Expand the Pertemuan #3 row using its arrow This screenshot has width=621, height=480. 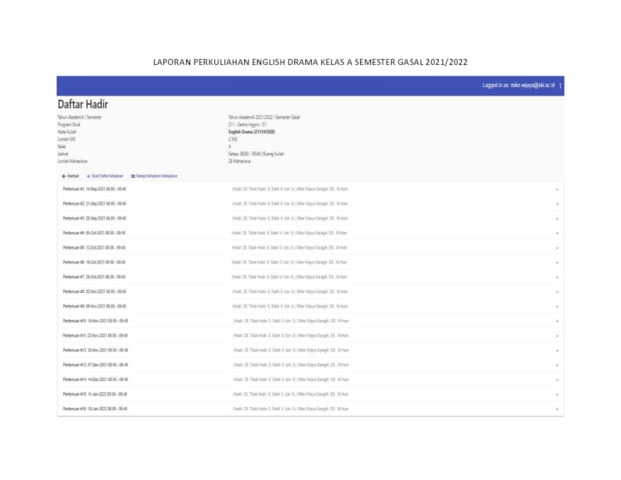tap(556, 218)
